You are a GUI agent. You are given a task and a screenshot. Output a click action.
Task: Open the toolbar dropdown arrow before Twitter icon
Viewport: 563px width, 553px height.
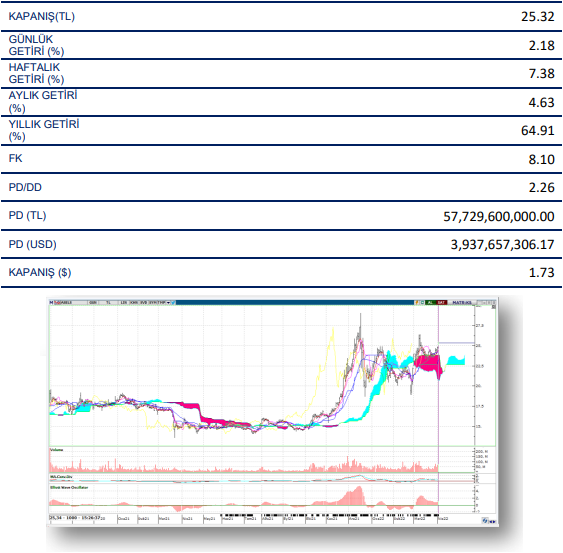(168, 302)
